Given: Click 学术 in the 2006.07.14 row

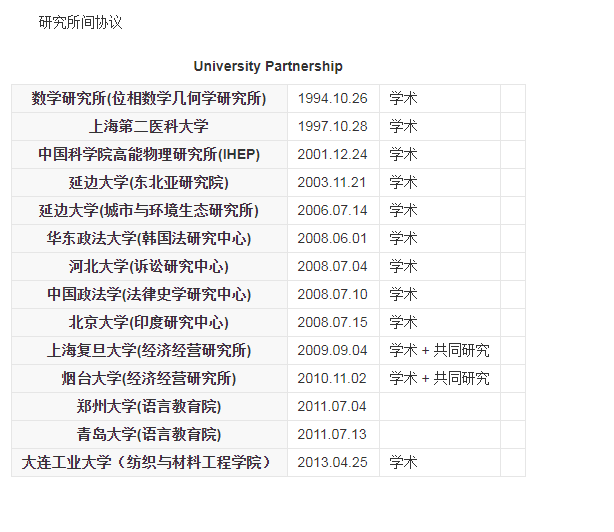Looking at the screenshot, I should 403,210.
